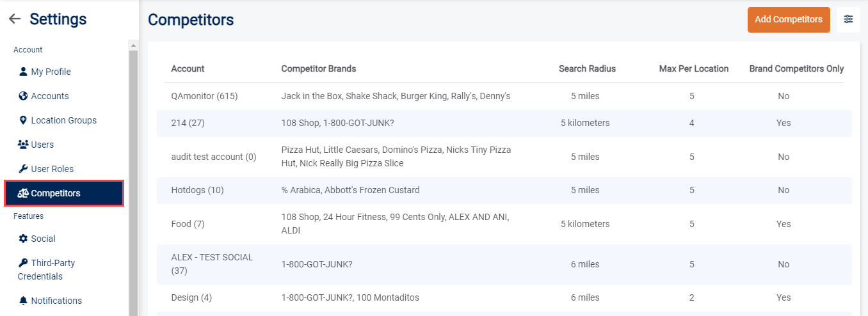Open the Location Groups settings page
This screenshot has height=316, width=868.
pyautogui.click(x=63, y=120)
